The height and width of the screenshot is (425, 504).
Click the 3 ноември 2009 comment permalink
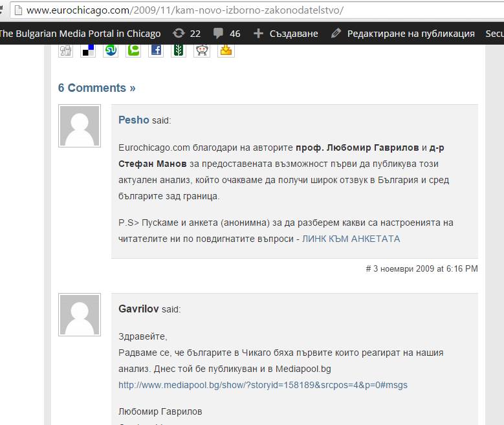tap(426, 268)
